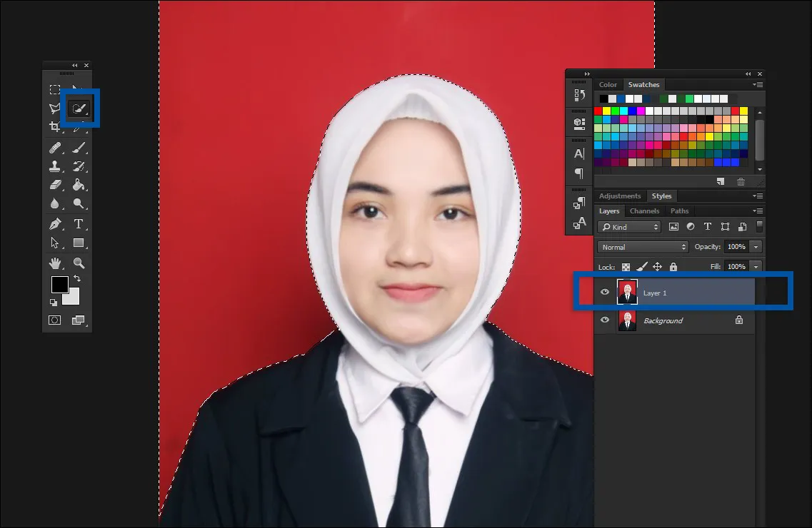Select the Pen tool
The height and width of the screenshot is (528, 812).
coord(56,223)
